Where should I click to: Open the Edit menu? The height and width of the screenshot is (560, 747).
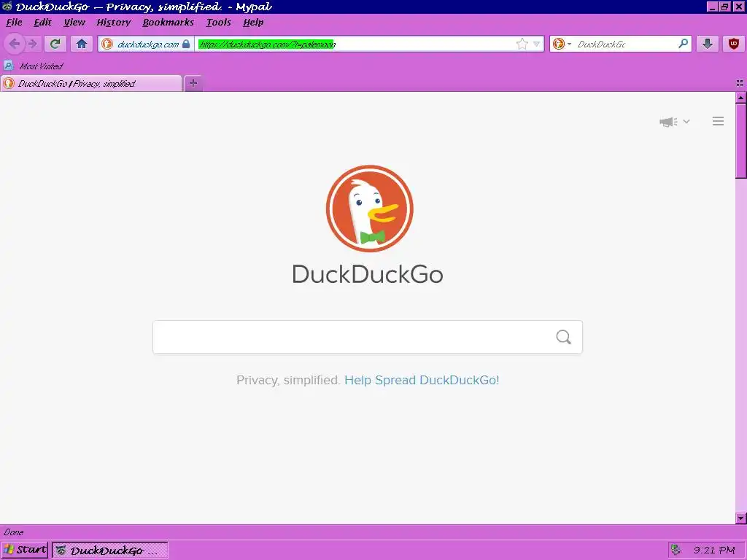click(x=42, y=23)
